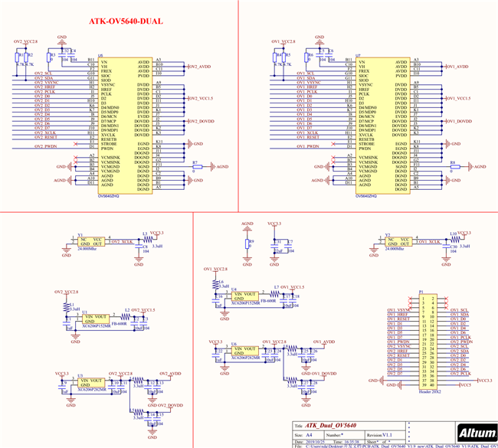Click the OV2_PWDN net label left of U5
The width and height of the screenshot is (498, 448).
pos(45,146)
